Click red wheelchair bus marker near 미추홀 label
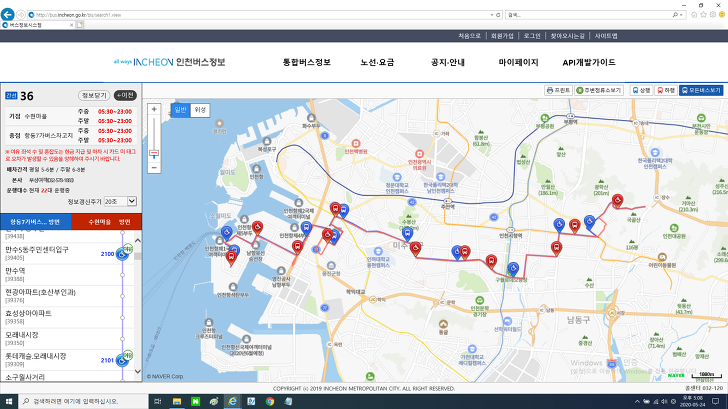 tap(416, 249)
